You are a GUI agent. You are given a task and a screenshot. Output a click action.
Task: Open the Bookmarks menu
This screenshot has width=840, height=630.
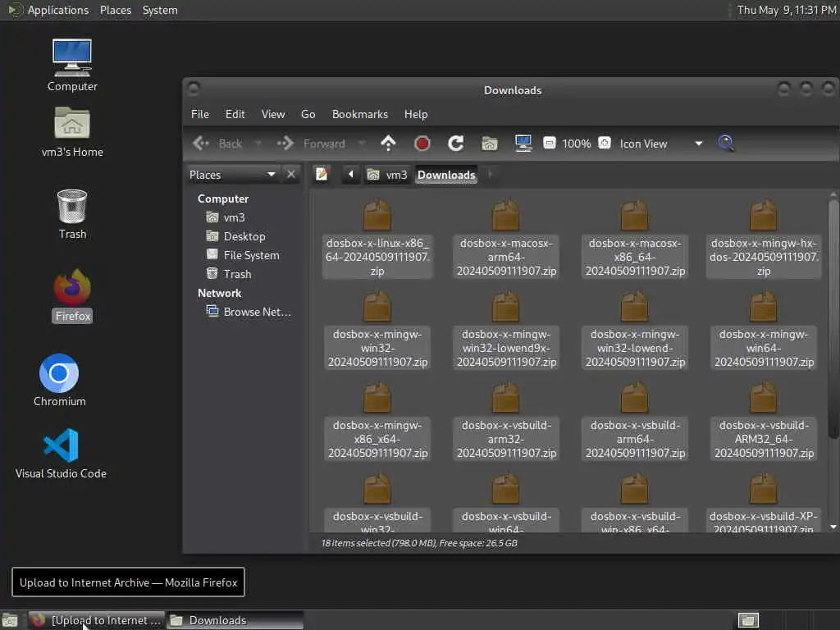click(360, 114)
